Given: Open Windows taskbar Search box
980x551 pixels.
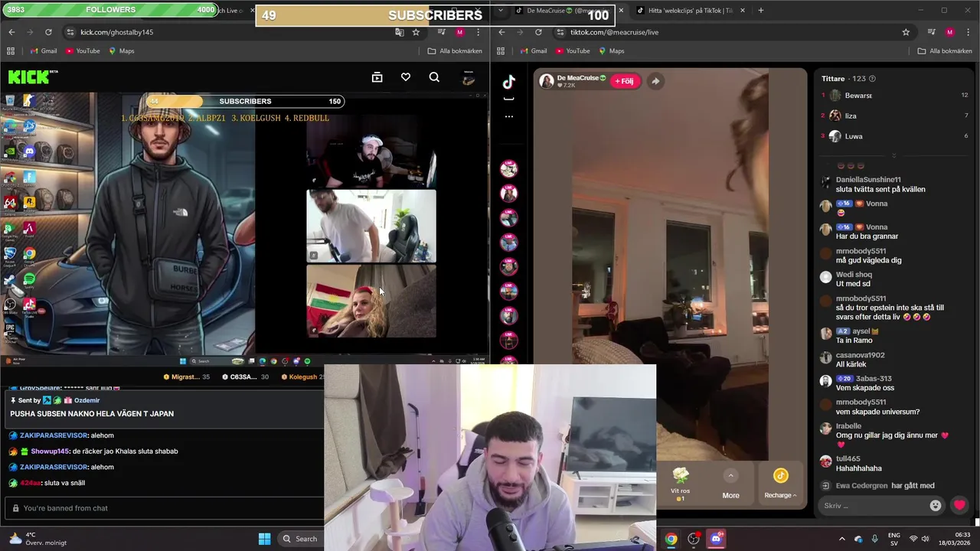Looking at the screenshot, I should click(x=300, y=539).
